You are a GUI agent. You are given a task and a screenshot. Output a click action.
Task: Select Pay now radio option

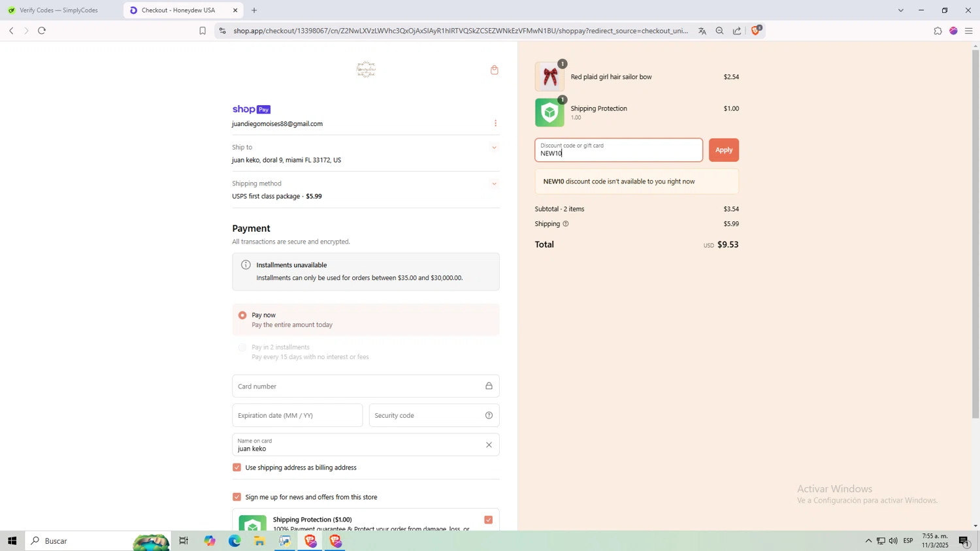(242, 315)
